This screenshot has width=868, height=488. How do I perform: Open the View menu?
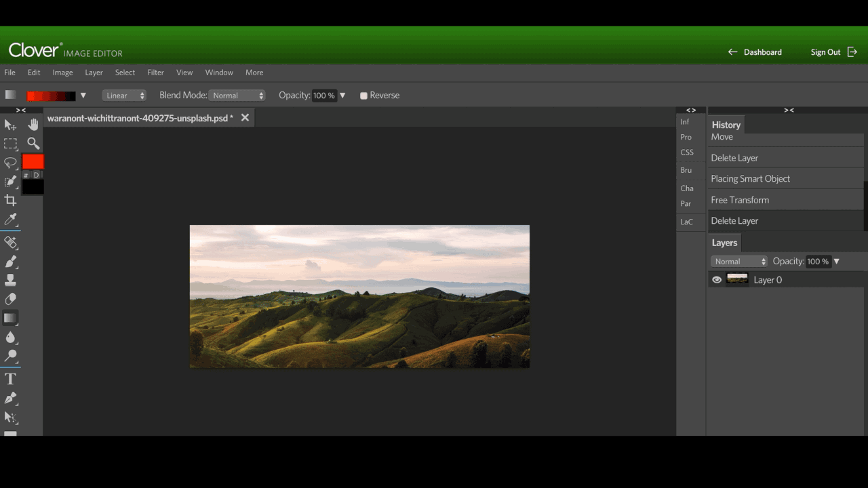click(x=184, y=73)
